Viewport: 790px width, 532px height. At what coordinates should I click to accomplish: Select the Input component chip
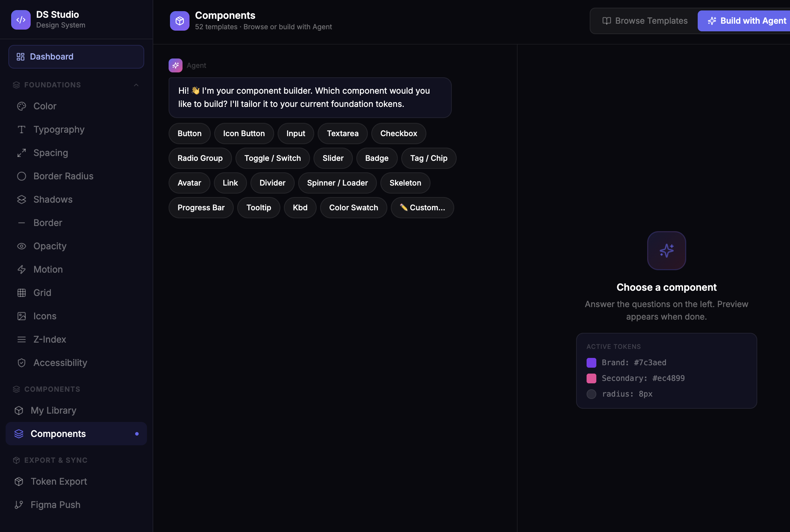pyautogui.click(x=296, y=133)
